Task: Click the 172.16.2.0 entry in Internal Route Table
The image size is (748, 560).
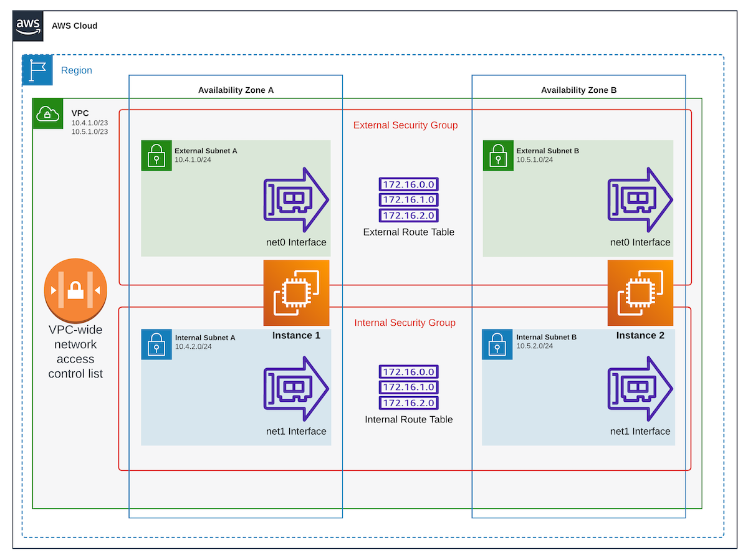Action: coord(408,402)
